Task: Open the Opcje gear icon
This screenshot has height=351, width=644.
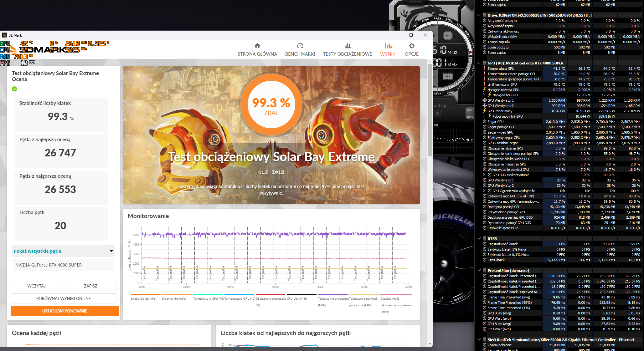Action: pyautogui.click(x=411, y=46)
